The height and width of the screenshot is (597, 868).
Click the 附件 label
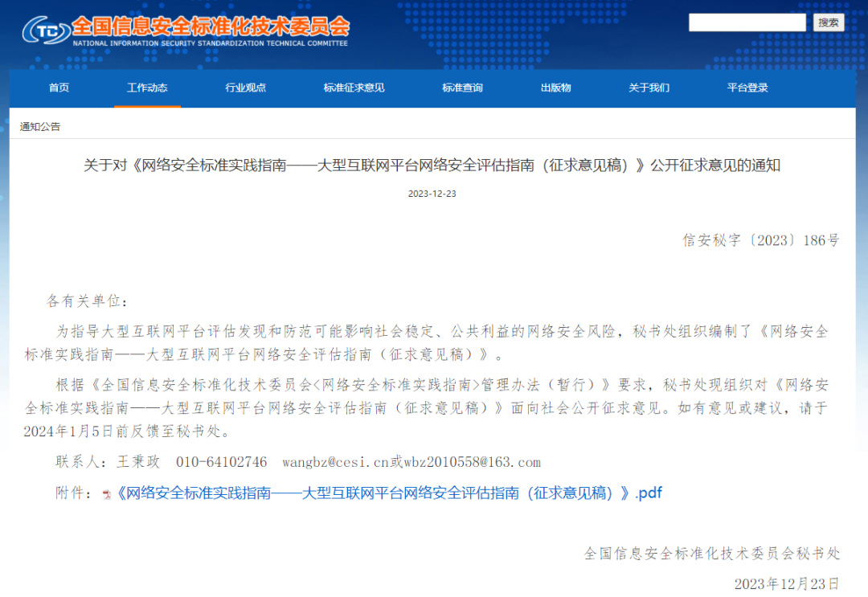tap(72, 493)
